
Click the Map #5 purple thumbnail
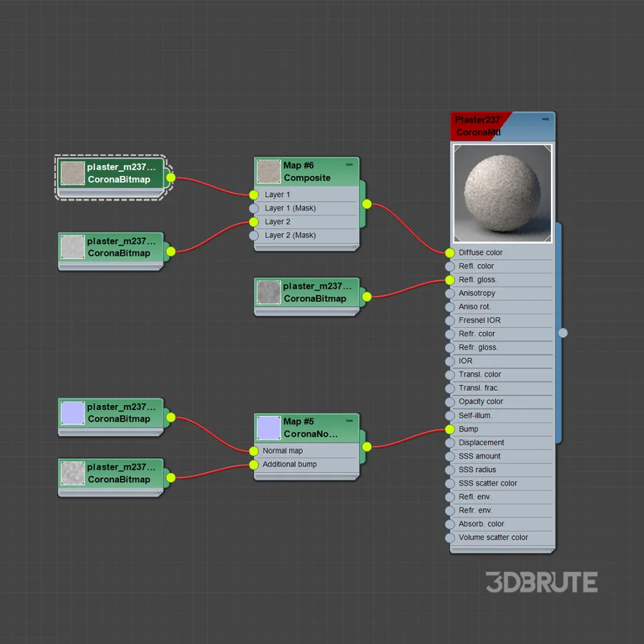pos(268,428)
